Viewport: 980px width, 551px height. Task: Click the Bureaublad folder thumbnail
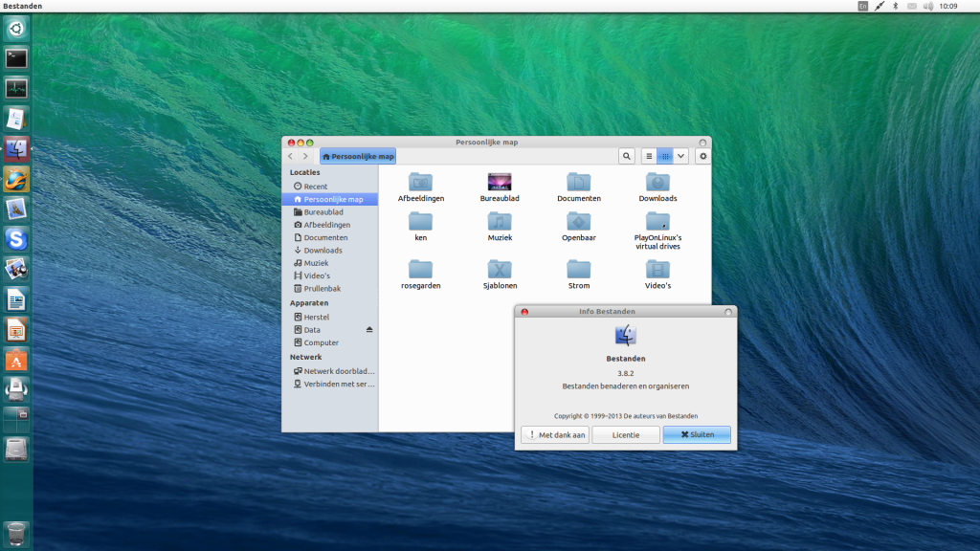click(x=500, y=182)
